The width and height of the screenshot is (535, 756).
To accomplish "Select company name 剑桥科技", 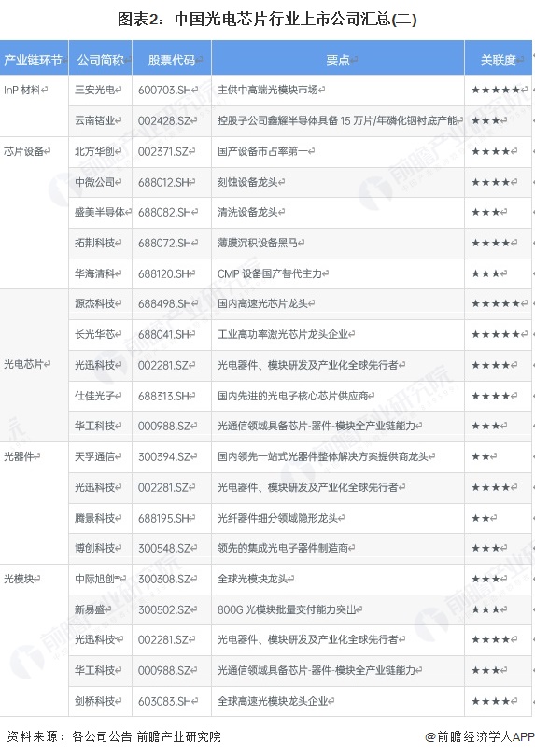I will point(94,701).
